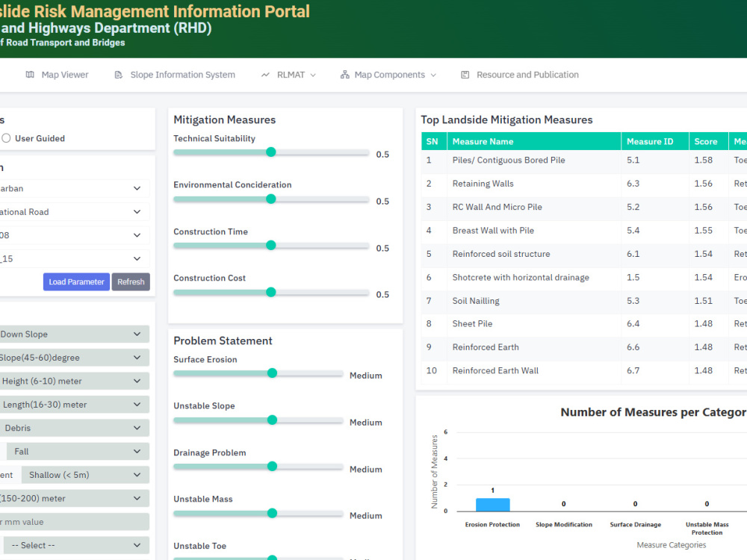Click the RLMAT trend line icon
The width and height of the screenshot is (747, 560).
(265, 75)
